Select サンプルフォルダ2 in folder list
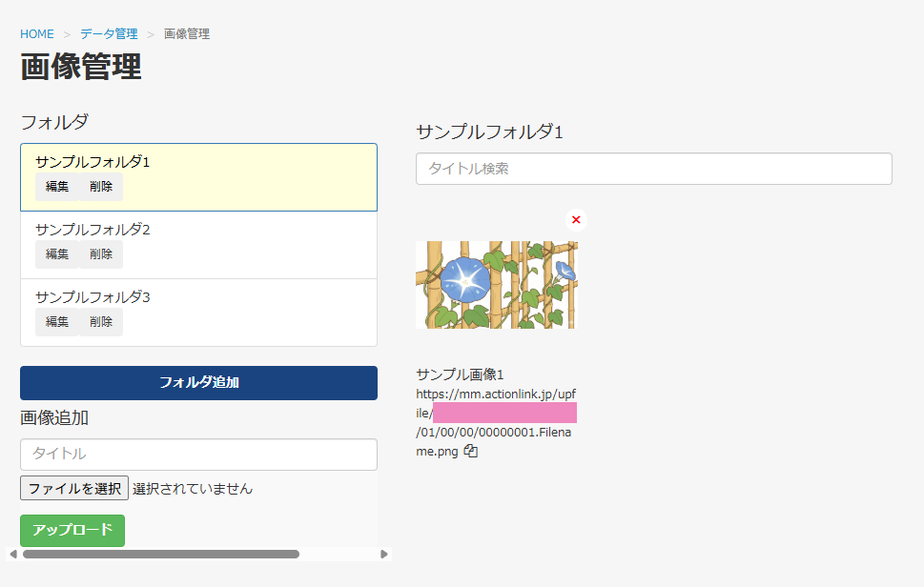The height and width of the screenshot is (587, 924). 93,230
